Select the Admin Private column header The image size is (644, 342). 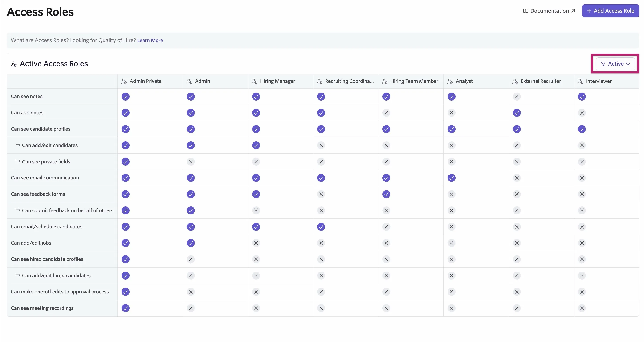(150, 81)
